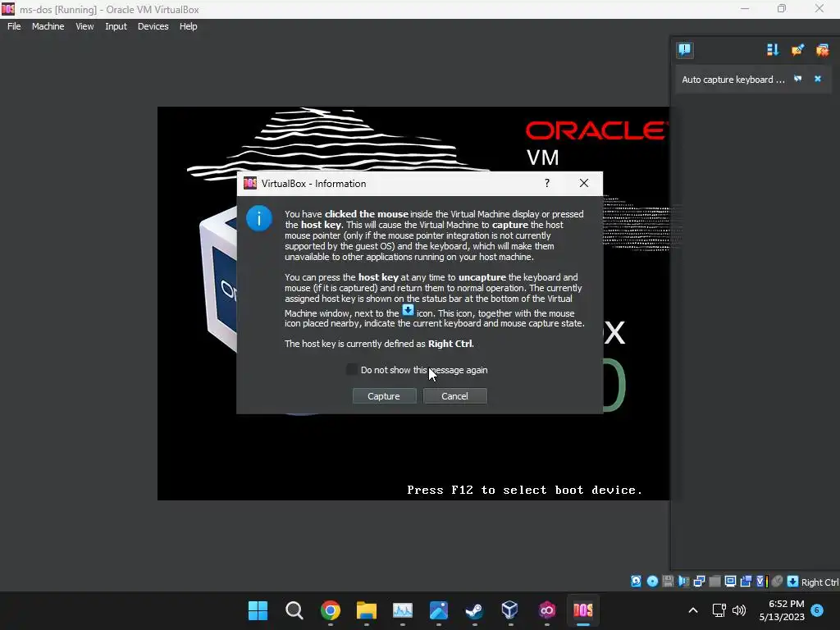This screenshot has width=840, height=630.
Task: Click the Press F12 to select boot device text
Action: coord(524,490)
